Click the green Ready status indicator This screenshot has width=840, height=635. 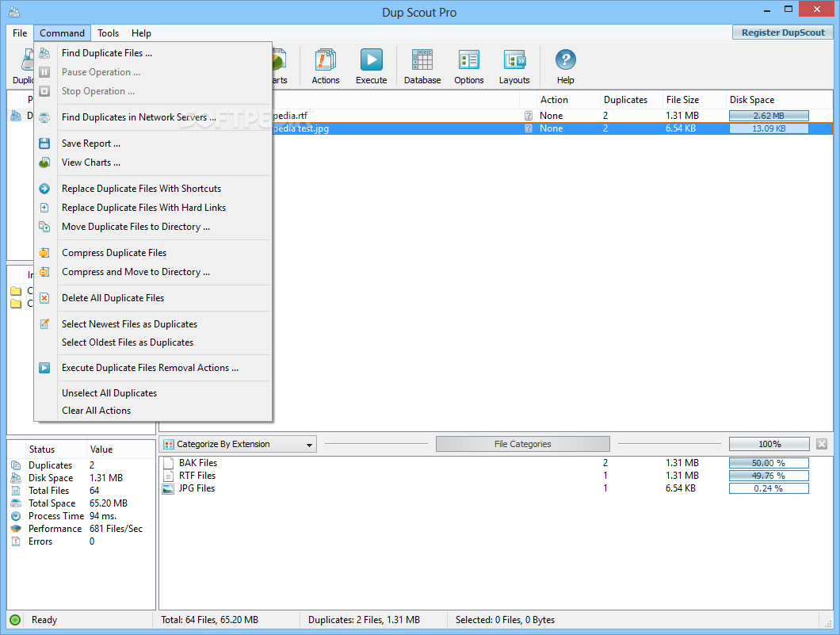(15, 620)
